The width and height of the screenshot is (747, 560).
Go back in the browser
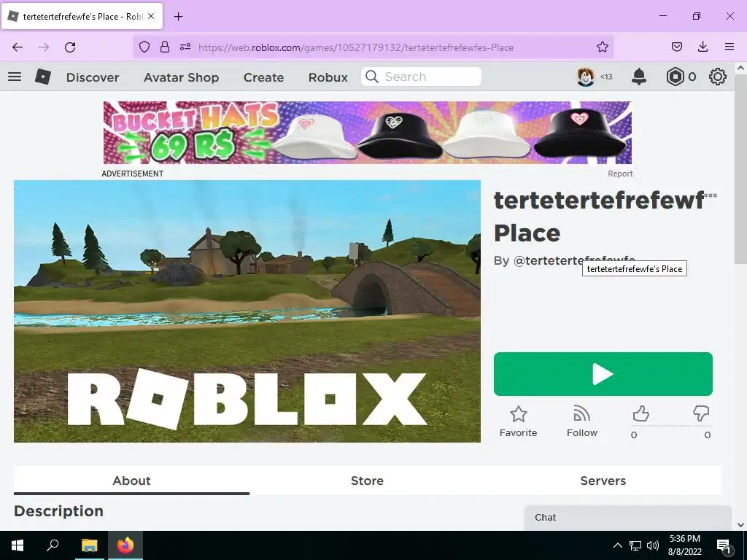pos(18,47)
